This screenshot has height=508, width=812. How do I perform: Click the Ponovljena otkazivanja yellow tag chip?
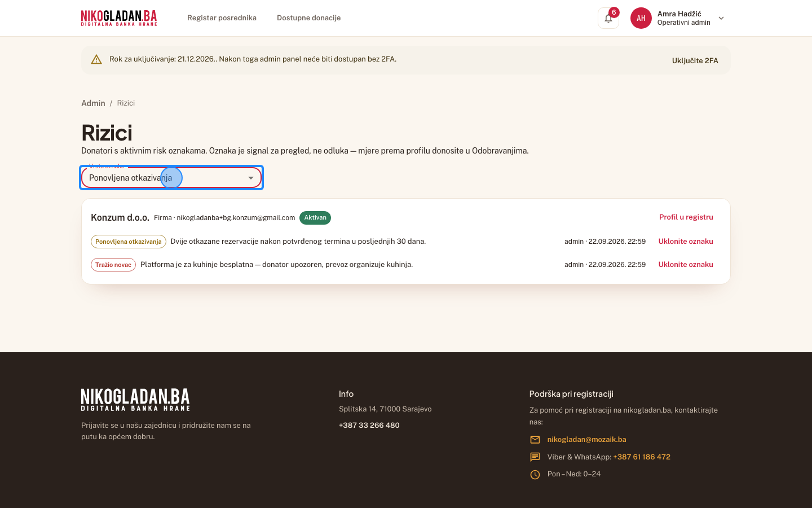[129, 242]
